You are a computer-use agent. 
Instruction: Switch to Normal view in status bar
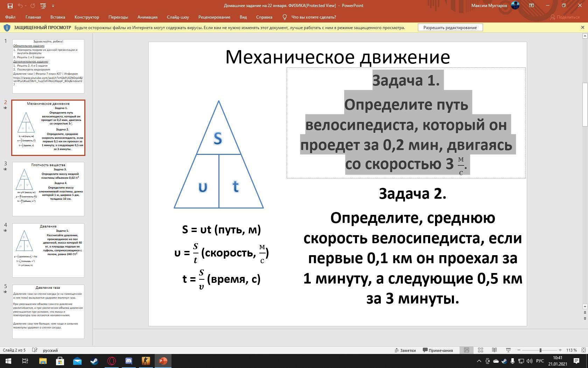click(467, 350)
